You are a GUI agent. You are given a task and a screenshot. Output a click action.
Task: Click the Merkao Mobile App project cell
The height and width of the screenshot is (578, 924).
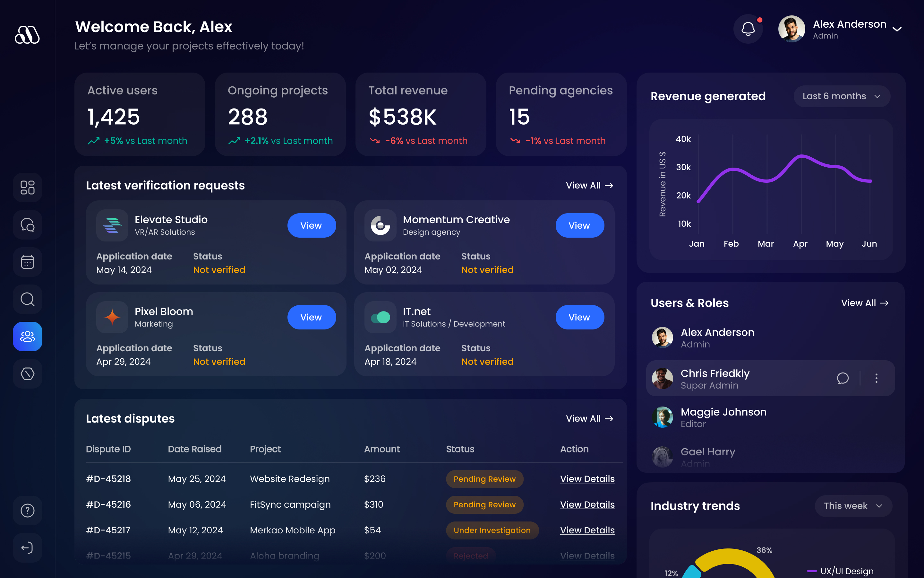[293, 530]
